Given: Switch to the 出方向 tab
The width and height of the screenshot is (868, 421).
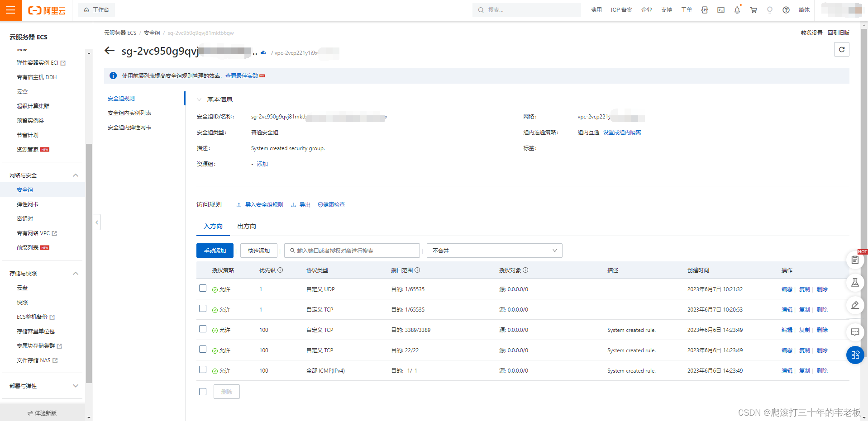Looking at the screenshot, I should [247, 226].
